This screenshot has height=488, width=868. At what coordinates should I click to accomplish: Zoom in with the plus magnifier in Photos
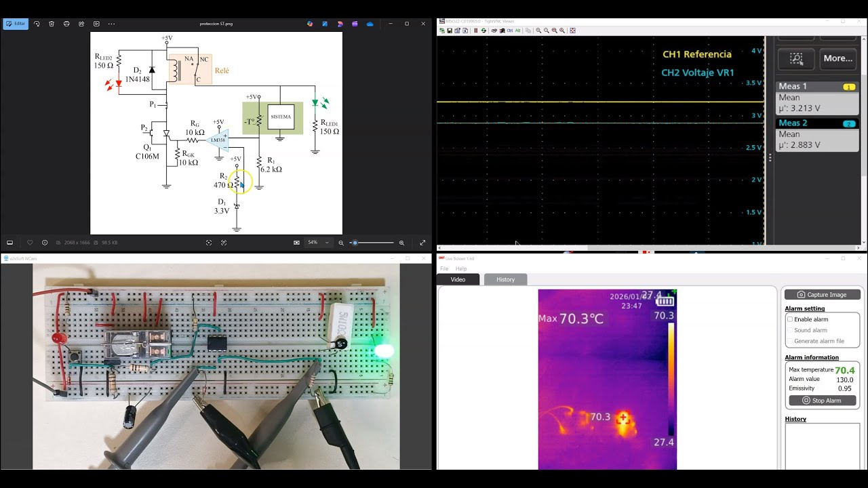pyautogui.click(x=401, y=243)
